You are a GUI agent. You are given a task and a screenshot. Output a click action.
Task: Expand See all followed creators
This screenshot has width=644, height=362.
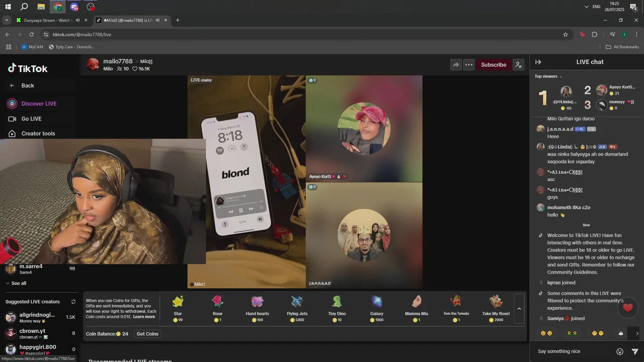pos(16,283)
